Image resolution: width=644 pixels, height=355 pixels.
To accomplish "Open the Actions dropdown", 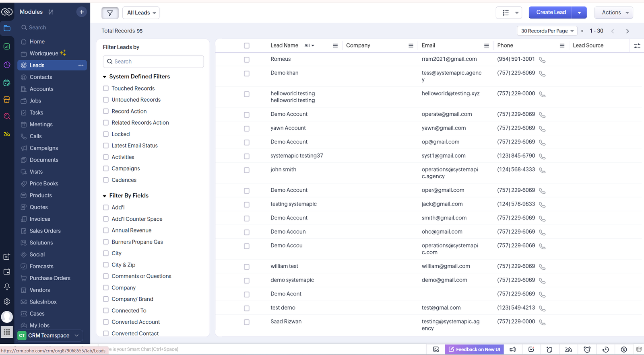I will [614, 13].
